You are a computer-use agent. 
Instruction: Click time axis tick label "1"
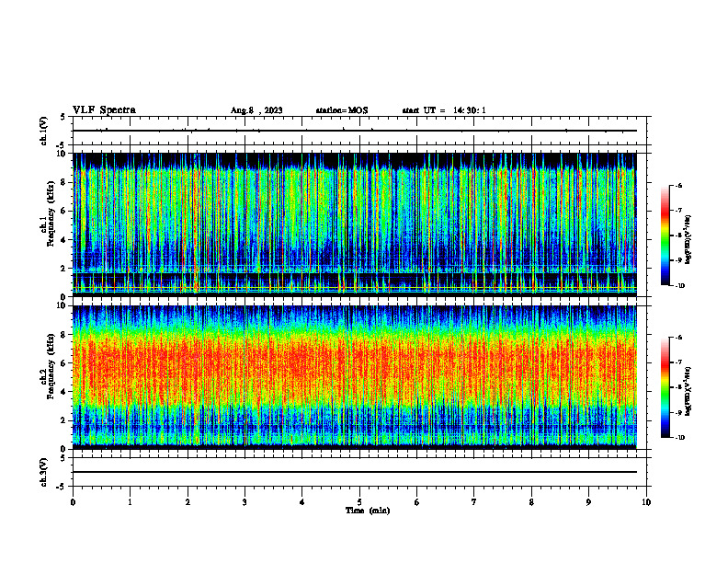pyautogui.click(x=130, y=502)
